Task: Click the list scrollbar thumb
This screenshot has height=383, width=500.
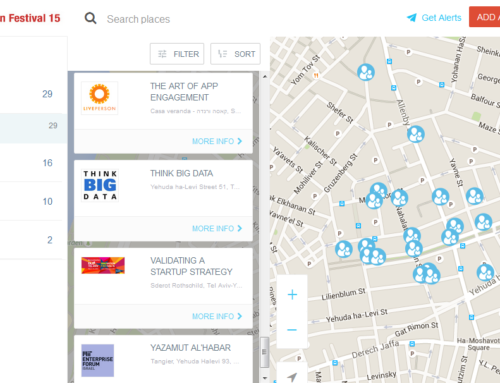Action: coord(265,352)
